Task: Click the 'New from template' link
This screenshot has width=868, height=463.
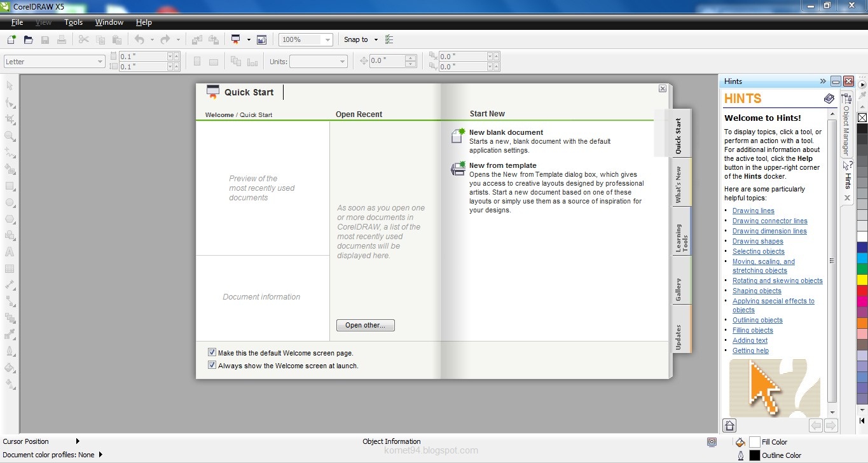Action: click(503, 165)
